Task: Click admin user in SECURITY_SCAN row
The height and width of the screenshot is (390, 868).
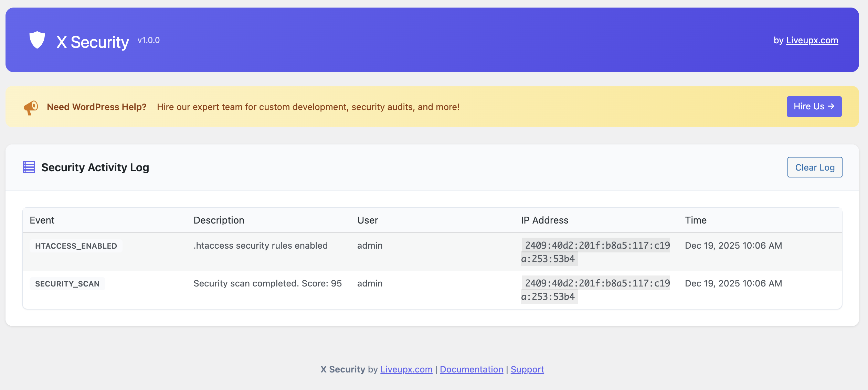Action: click(x=370, y=283)
